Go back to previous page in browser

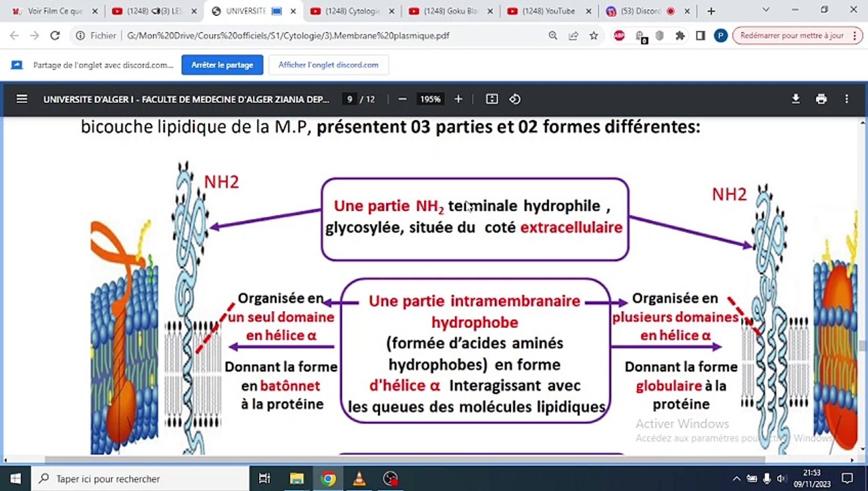coord(14,35)
